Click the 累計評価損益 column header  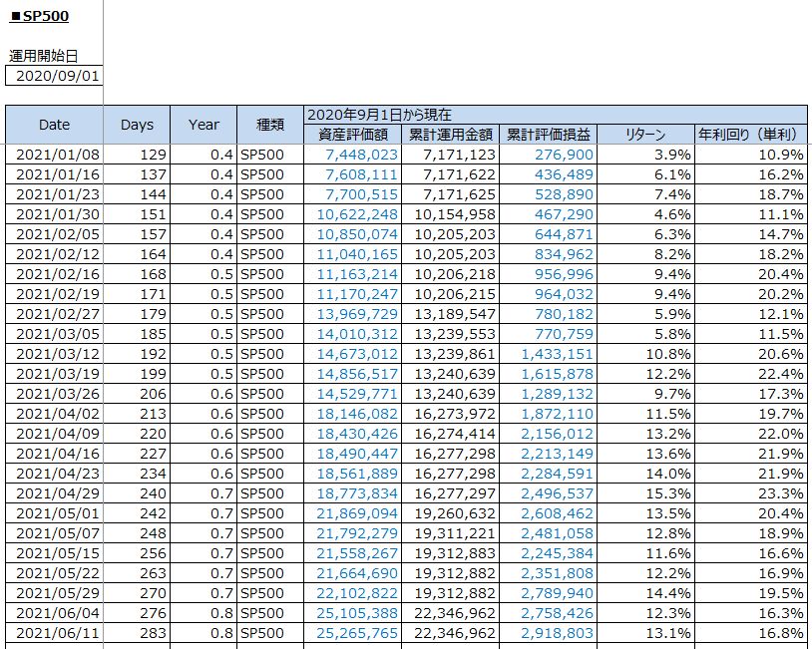548,135
